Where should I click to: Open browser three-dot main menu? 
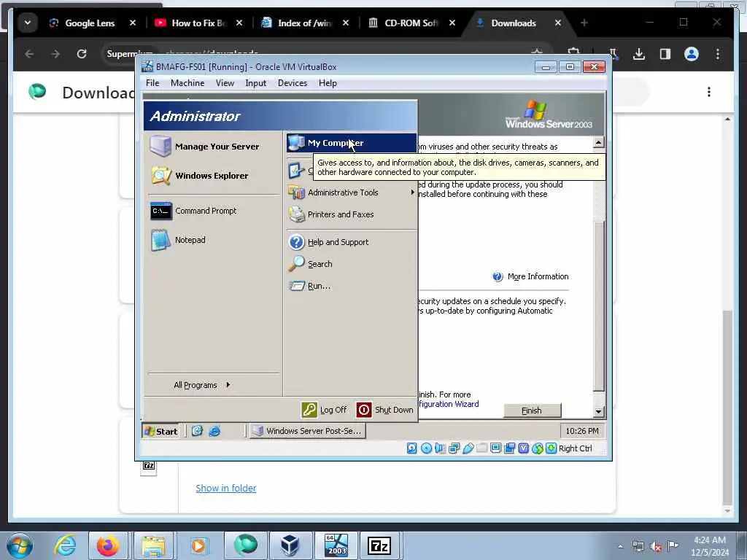tap(718, 54)
